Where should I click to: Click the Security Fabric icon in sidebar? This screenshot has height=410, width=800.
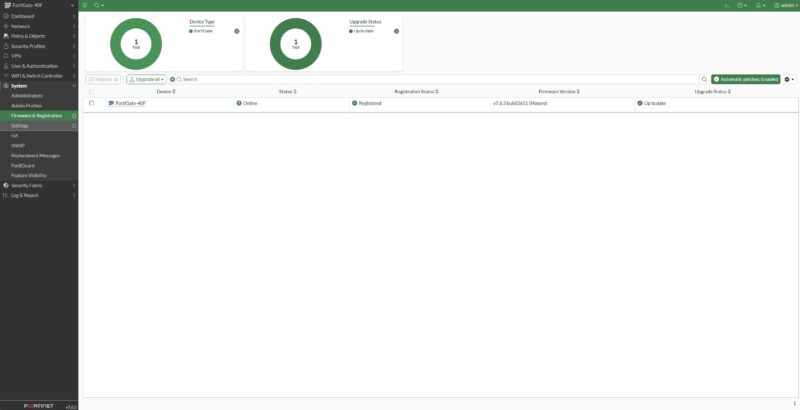pos(6,186)
